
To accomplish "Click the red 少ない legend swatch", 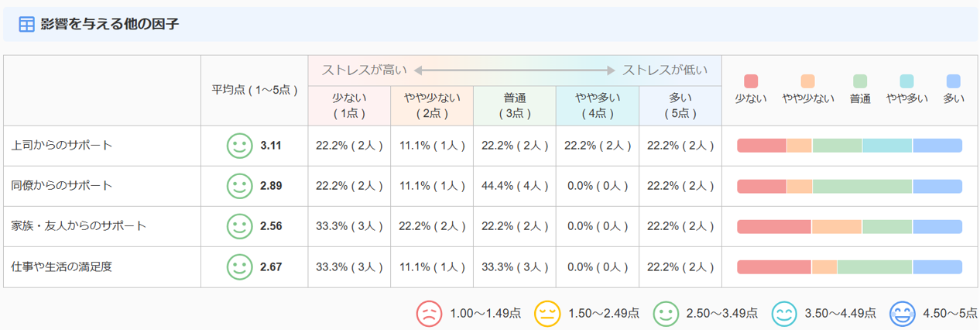I will 750,81.
